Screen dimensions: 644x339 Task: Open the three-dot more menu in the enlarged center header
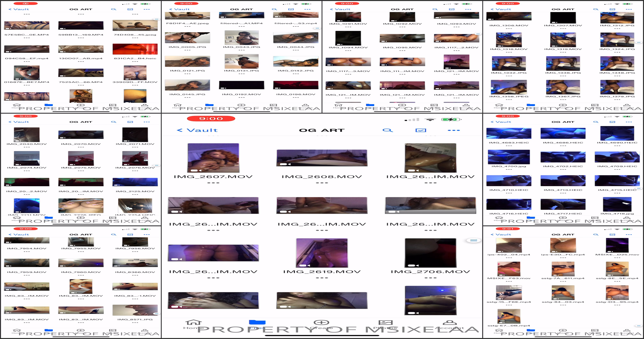[x=454, y=130]
